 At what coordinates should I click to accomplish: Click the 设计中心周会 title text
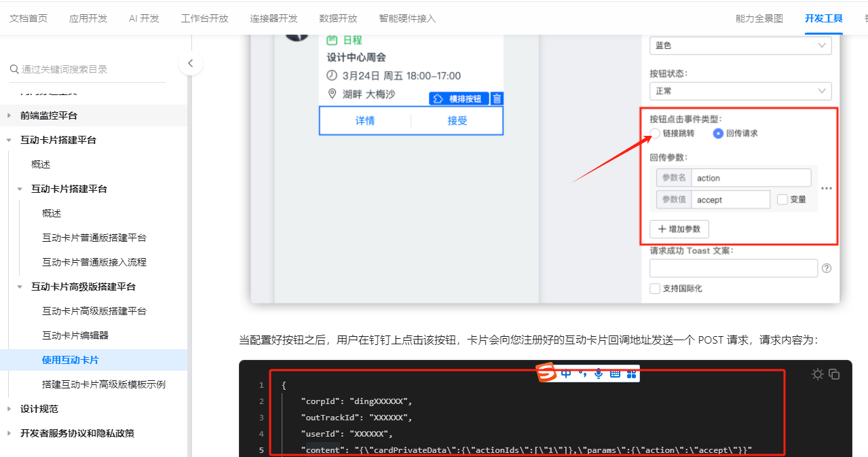point(356,58)
